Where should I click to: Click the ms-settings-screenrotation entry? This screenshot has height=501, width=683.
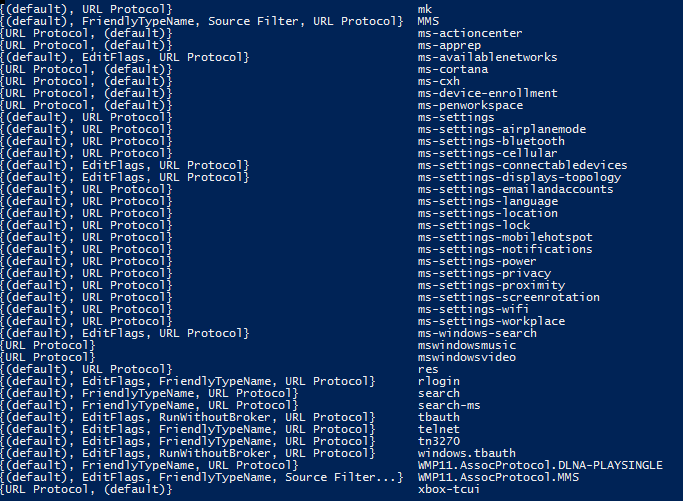point(509,297)
